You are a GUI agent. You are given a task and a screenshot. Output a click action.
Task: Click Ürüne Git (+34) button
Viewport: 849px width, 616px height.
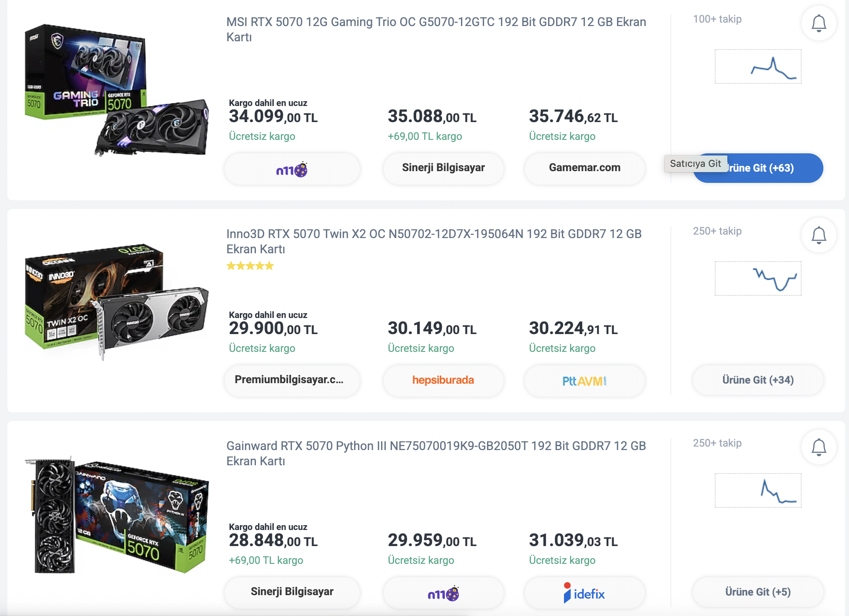click(x=758, y=380)
